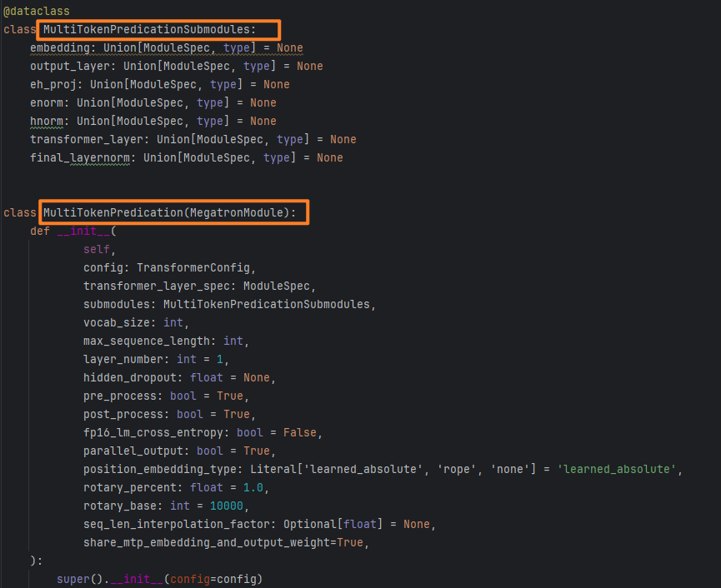The height and width of the screenshot is (588, 721).
Task: Click the embedding field name
Action: coord(60,47)
